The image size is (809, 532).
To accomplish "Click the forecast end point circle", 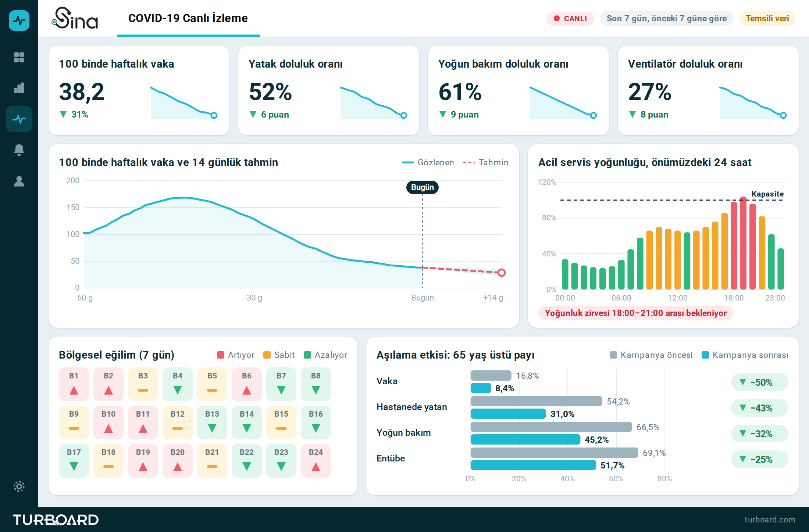I will click(502, 273).
